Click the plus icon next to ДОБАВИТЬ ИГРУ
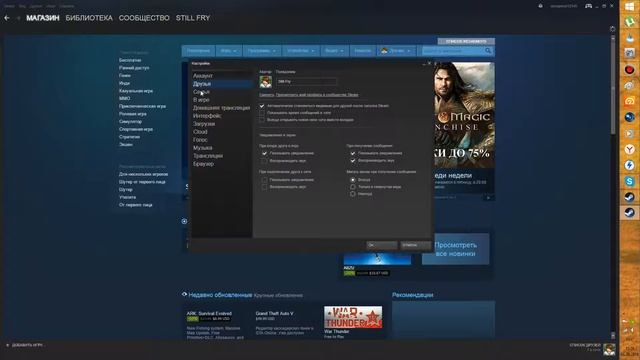Viewport: 640px width, 360px height. pyautogui.click(x=7, y=345)
